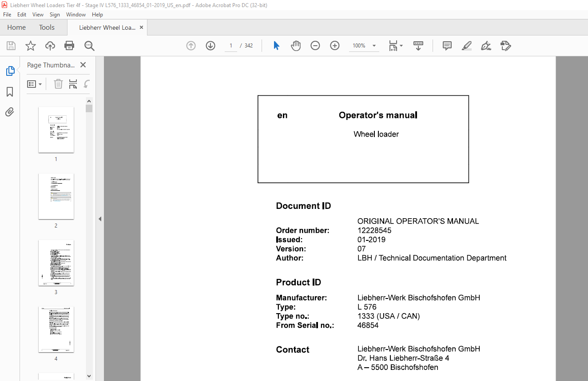
Task: Click the order number 12228545
Action: click(374, 230)
